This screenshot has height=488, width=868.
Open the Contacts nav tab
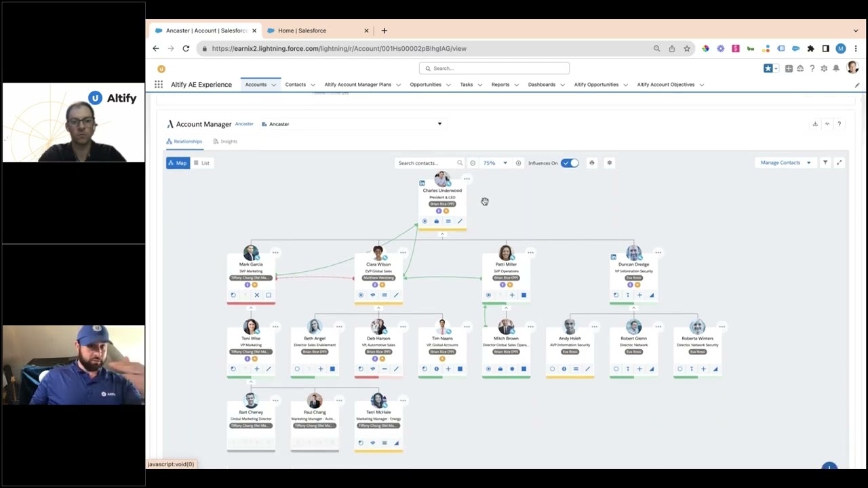[x=296, y=85]
